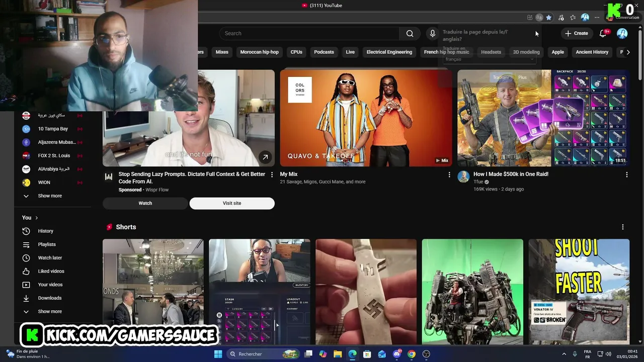
Task: Open the My Mix title link
Action: click(x=289, y=174)
